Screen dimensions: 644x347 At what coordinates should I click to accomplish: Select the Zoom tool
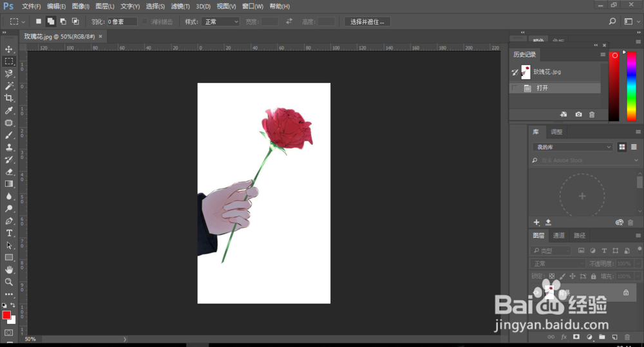pos(8,282)
